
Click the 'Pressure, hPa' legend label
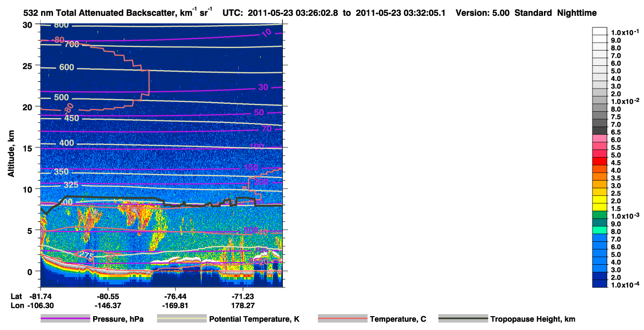118,319
